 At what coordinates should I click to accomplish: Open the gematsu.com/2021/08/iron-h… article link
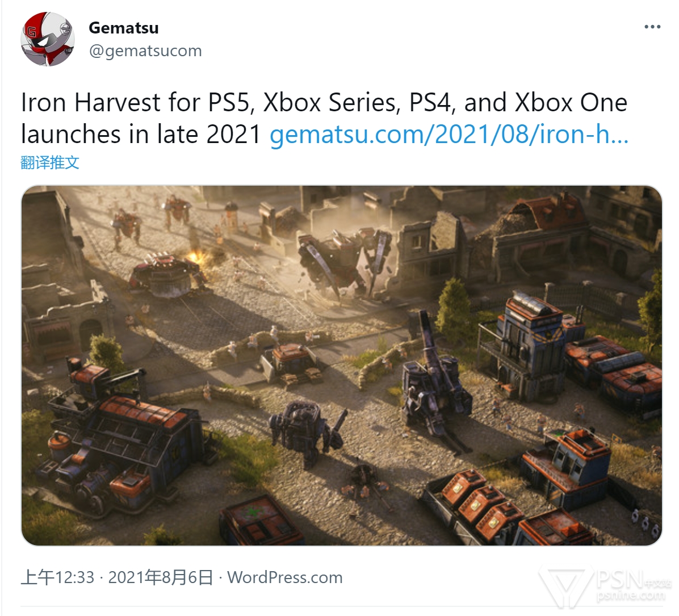tap(449, 135)
